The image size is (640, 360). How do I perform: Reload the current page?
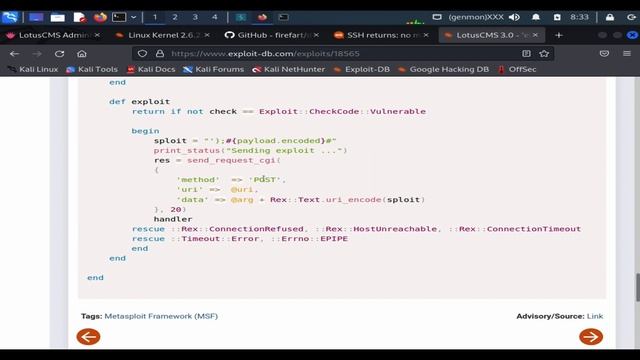[60, 53]
